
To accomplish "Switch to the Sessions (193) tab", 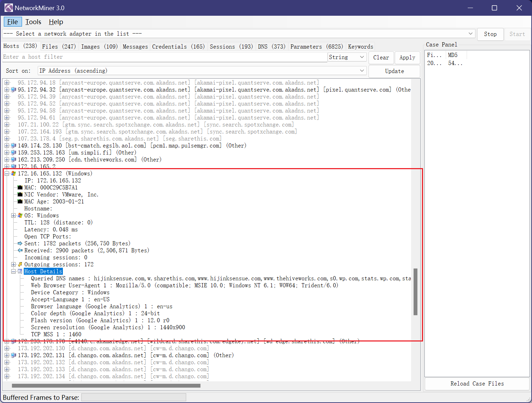I will tap(231, 46).
